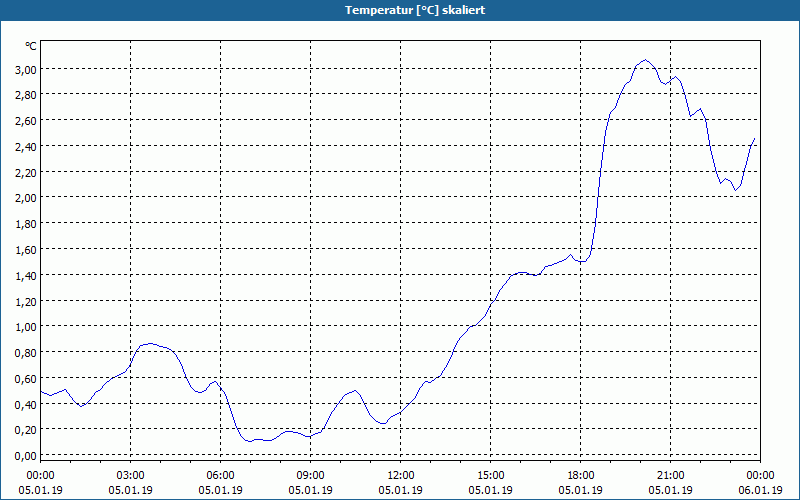Click the 3,00 y-axis label
The width and height of the screenshot is (800, 500).
point(26,70)
